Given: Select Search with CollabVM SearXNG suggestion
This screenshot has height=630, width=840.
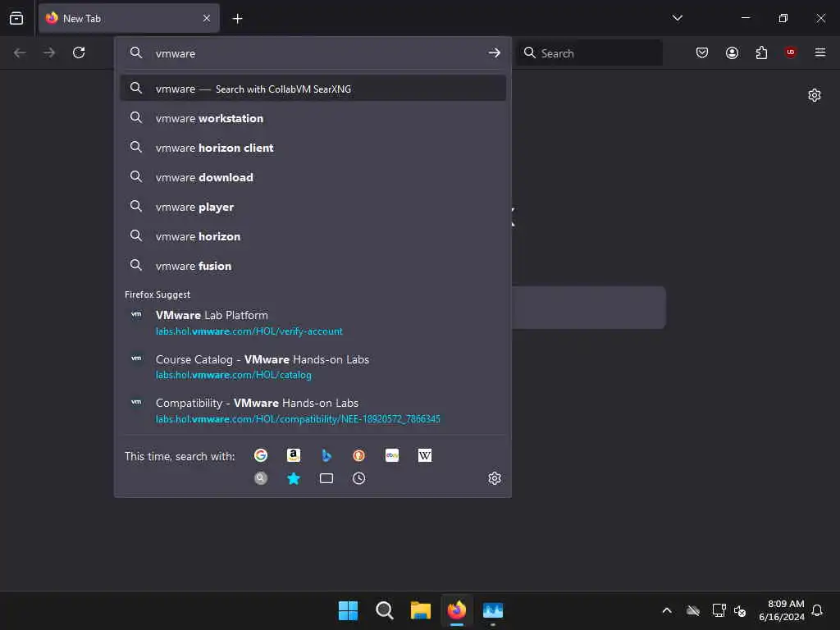Looking at the screenshot, I should click(x=313, y=89).
